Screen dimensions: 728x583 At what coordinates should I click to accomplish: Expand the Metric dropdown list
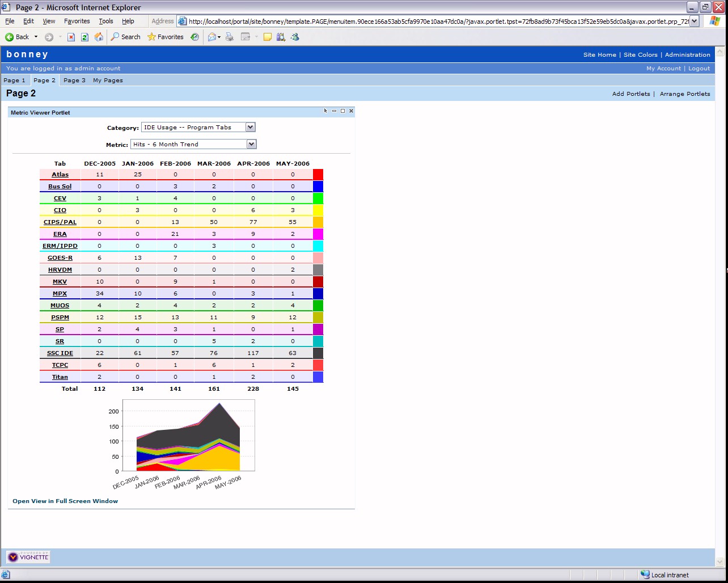[x=251, y=144]
